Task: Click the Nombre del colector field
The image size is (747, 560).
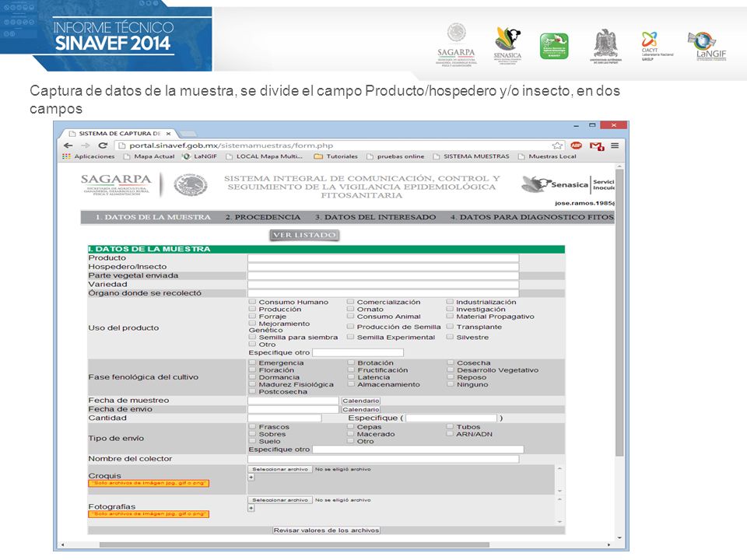Action: tap(383, 459)
